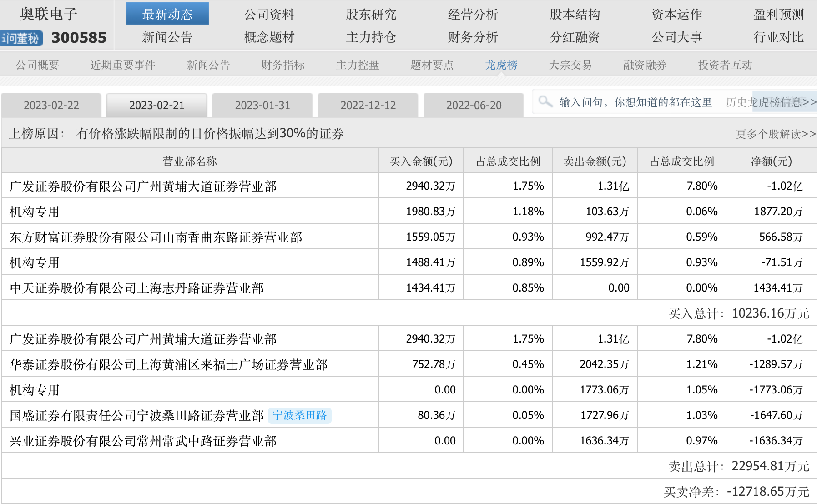
Task: Click the 问董秘 badge
Action: tap(21, 38)
